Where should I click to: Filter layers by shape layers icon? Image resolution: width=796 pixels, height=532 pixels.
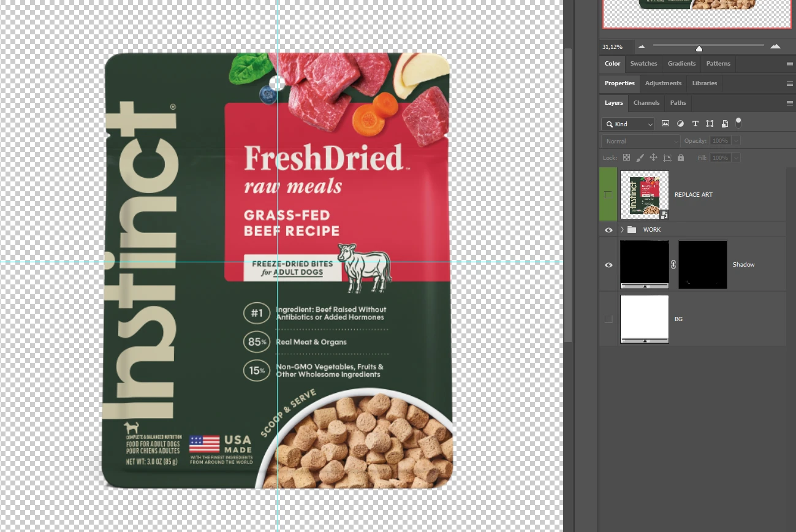(710, 124)
